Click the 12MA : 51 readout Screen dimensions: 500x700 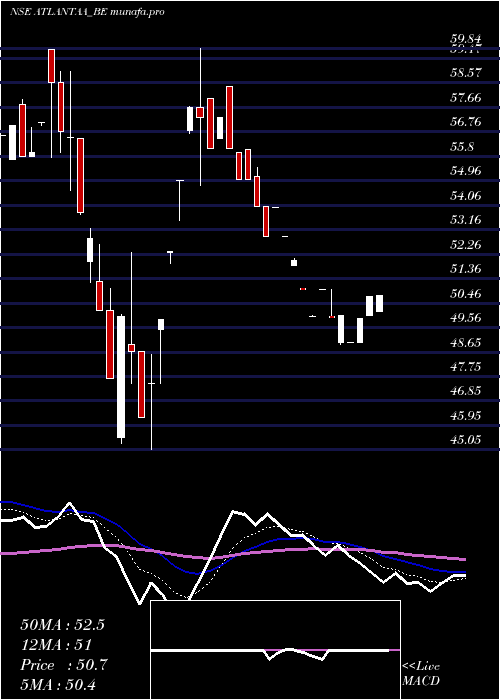[56, 645]
